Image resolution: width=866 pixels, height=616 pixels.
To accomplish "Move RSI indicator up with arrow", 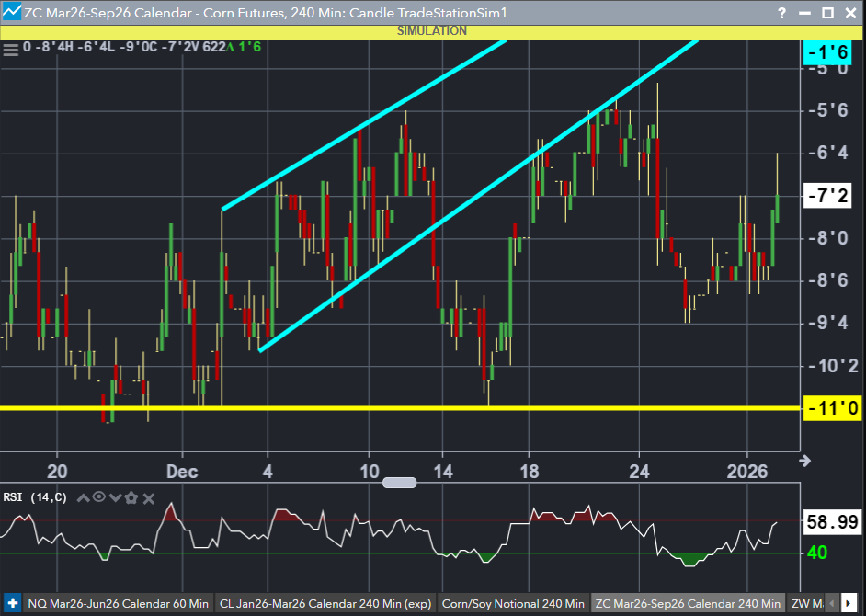I will 84,498.
